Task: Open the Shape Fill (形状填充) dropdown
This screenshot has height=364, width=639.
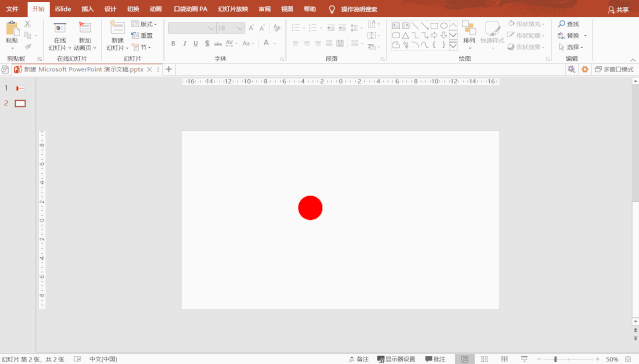Action: tap(526, 24)
